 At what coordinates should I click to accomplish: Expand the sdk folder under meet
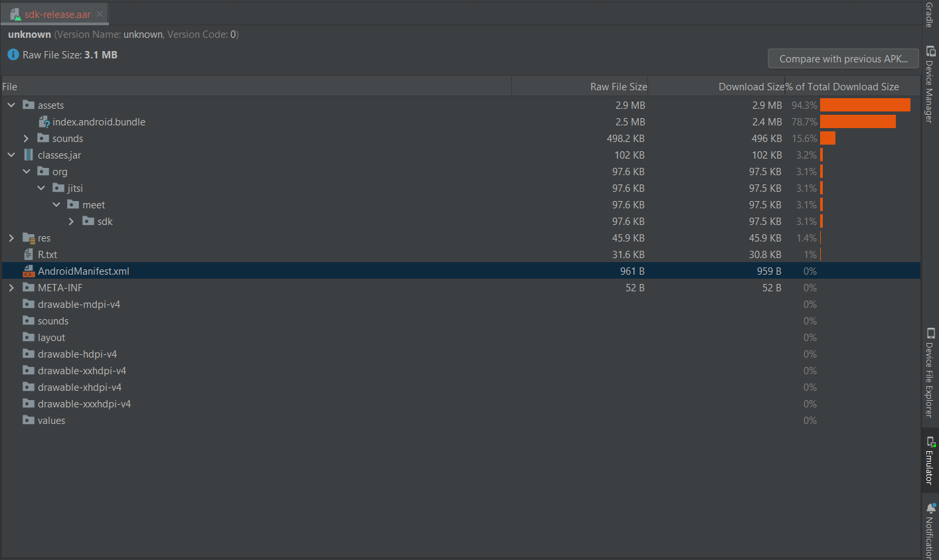(x=71, y=221)
